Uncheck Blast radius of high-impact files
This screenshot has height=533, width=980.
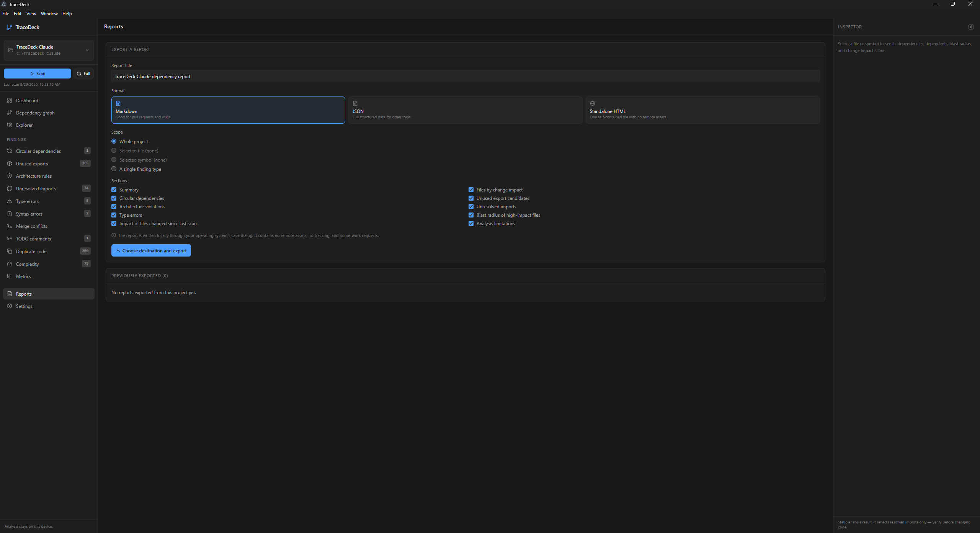(471, 215)
